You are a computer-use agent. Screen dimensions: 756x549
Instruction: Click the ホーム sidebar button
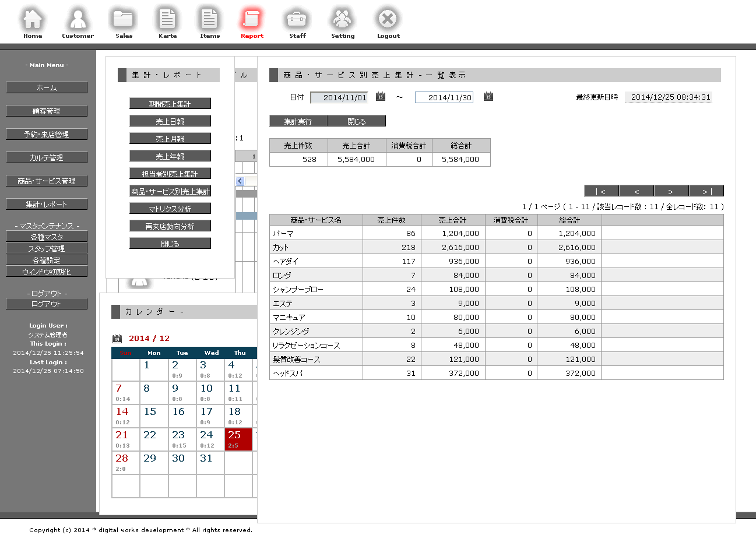point(47,87)
